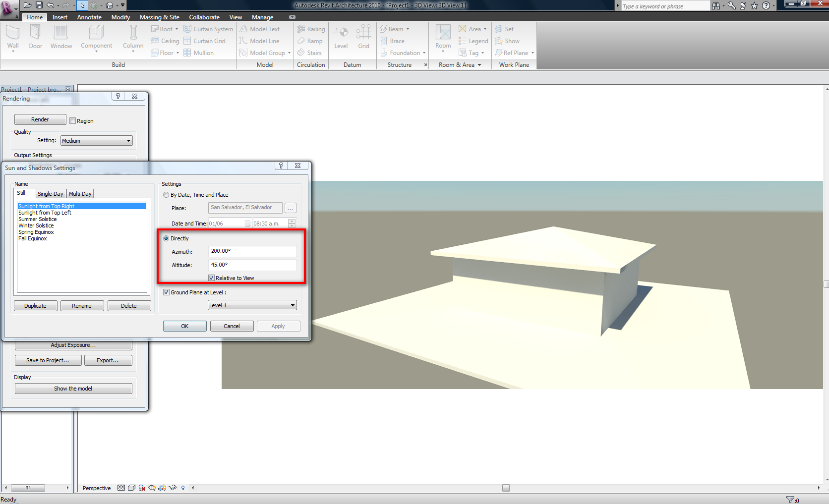Click the Duplicate button

[35, 306]
